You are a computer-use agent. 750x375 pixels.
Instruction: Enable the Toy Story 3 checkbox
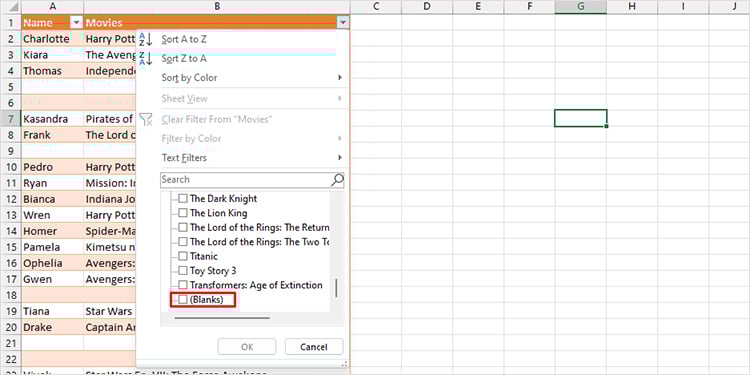[183, 271]
